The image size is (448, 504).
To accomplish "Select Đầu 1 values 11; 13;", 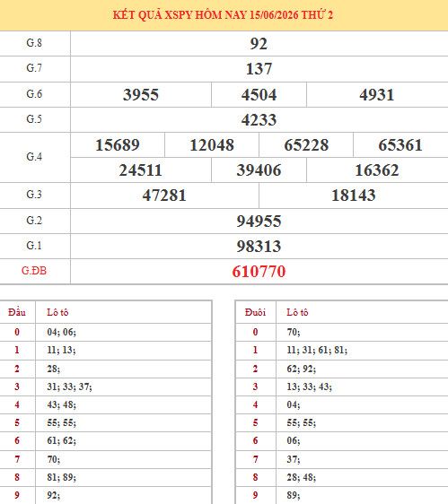I will pyautogui.click(x=61, y=350).
